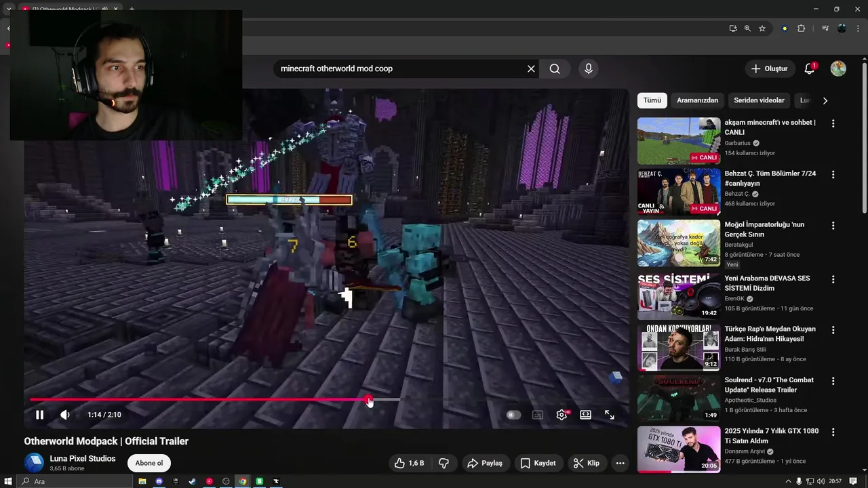Mute the video with the volume icon

(64, 415)
